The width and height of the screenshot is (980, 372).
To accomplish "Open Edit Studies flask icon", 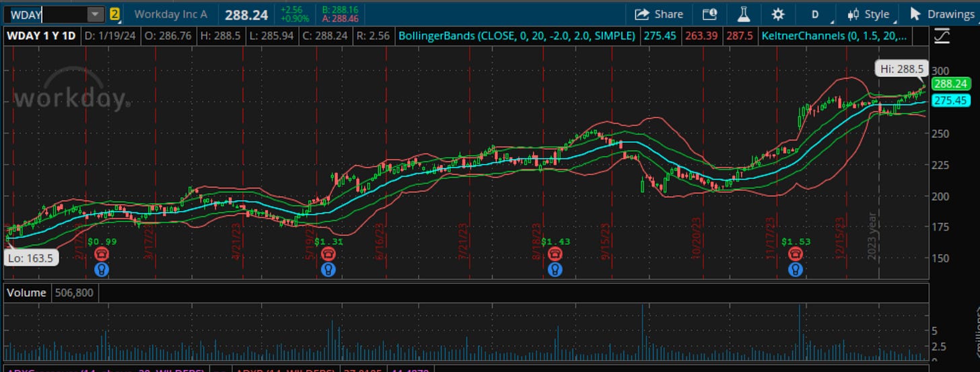I will (744, 14).
